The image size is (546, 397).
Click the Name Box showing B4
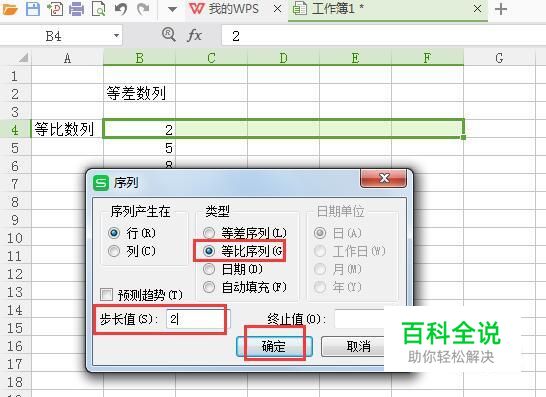pos(54,36)
